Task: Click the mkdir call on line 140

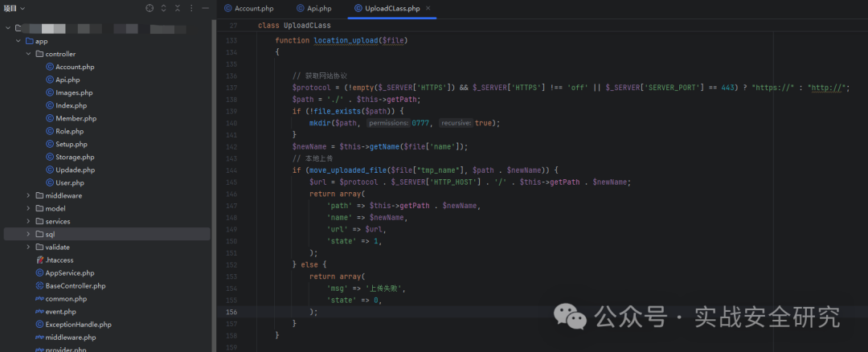Action: pos(320,123)
